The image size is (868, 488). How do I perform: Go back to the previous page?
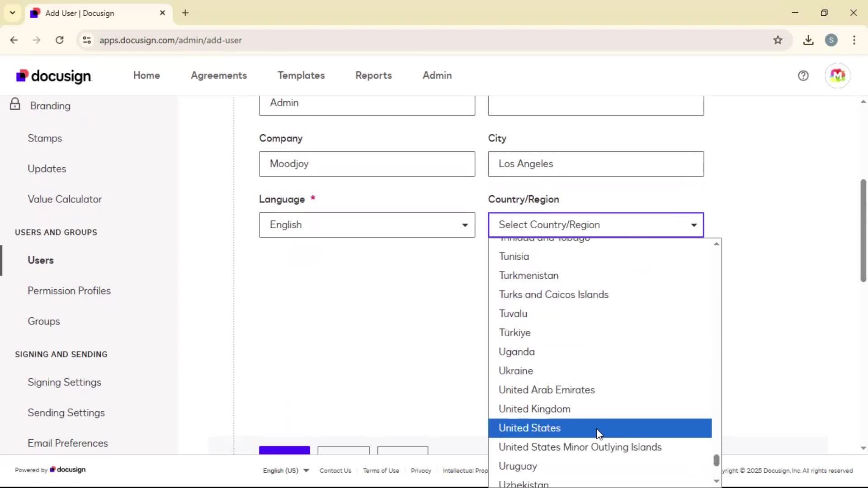pyautogui.click(x=14, y=40)
